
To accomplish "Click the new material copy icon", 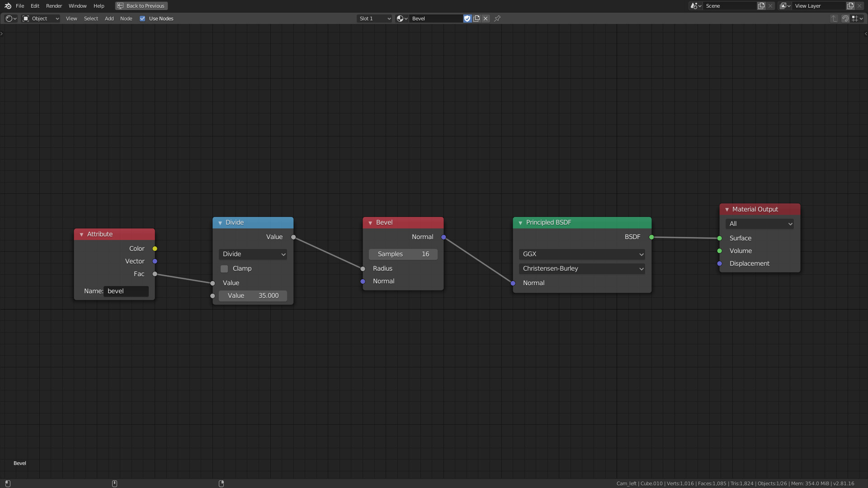I will 476,19.
